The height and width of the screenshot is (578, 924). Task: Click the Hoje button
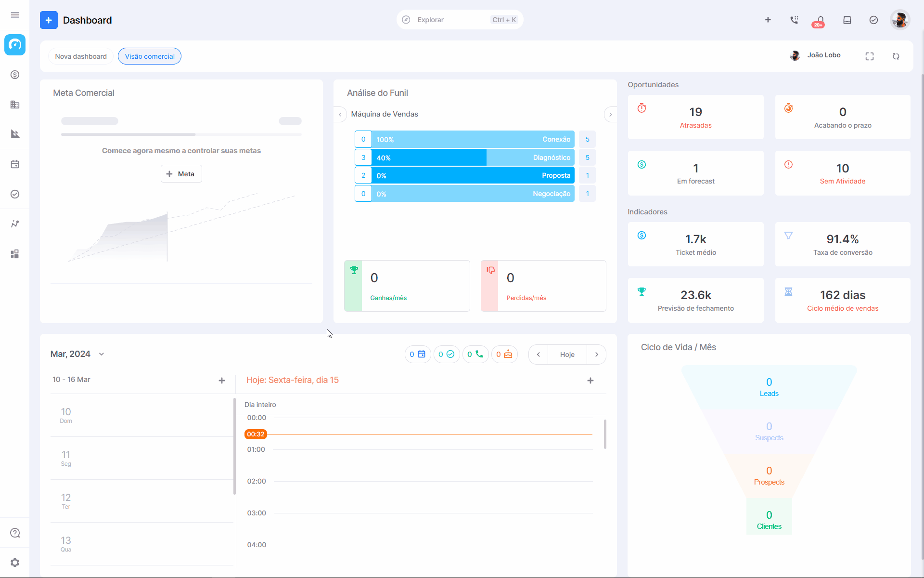[567, 355]
